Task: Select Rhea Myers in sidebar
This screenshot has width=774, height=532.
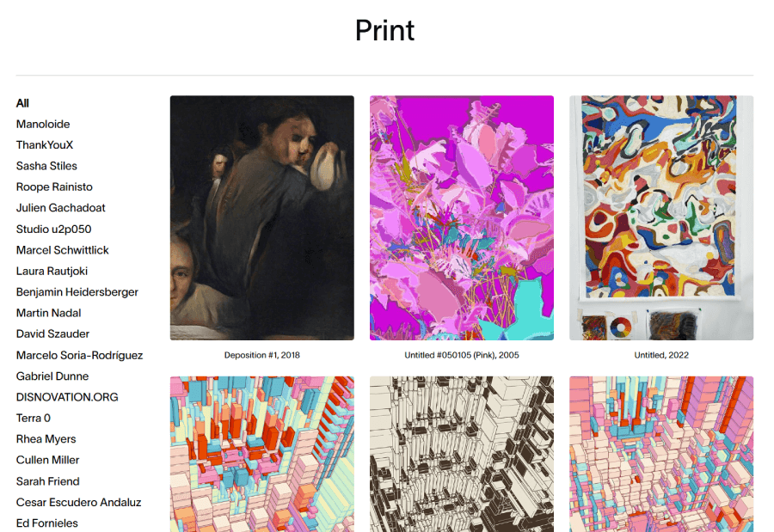Action: click(x=46, y=439)
